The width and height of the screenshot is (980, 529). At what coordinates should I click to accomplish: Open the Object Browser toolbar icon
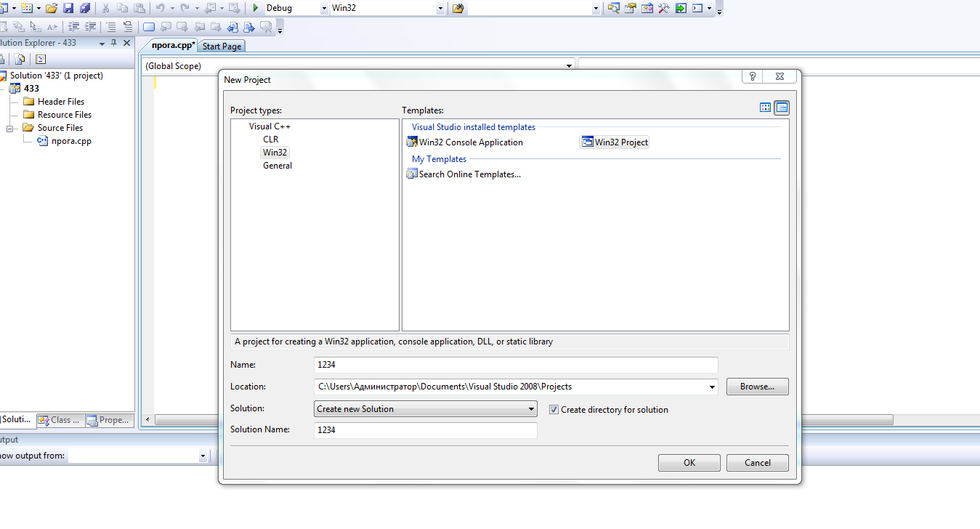(647, 8)
